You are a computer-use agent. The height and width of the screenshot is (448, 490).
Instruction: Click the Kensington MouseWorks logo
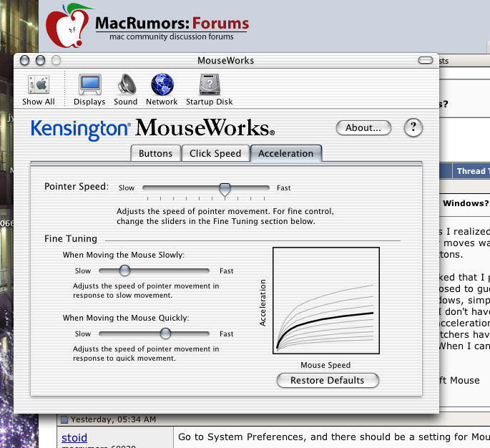click(153, 129)
